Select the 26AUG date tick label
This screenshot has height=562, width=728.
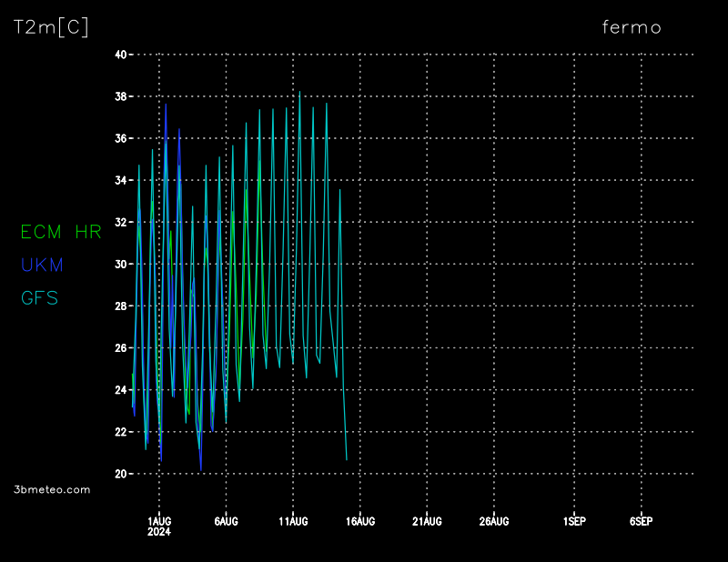[x=494, y=521]
